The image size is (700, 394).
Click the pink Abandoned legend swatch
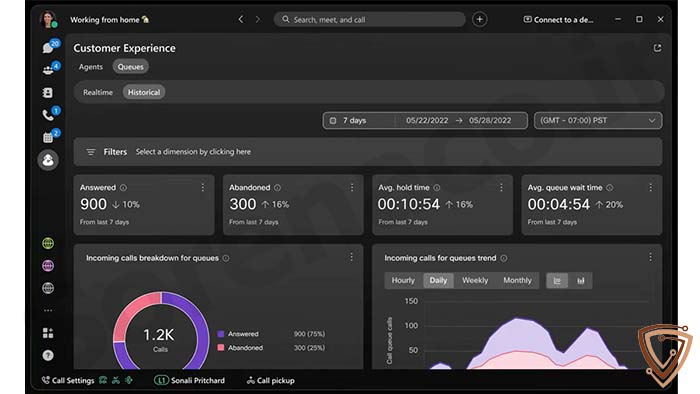tap(221, 348)
